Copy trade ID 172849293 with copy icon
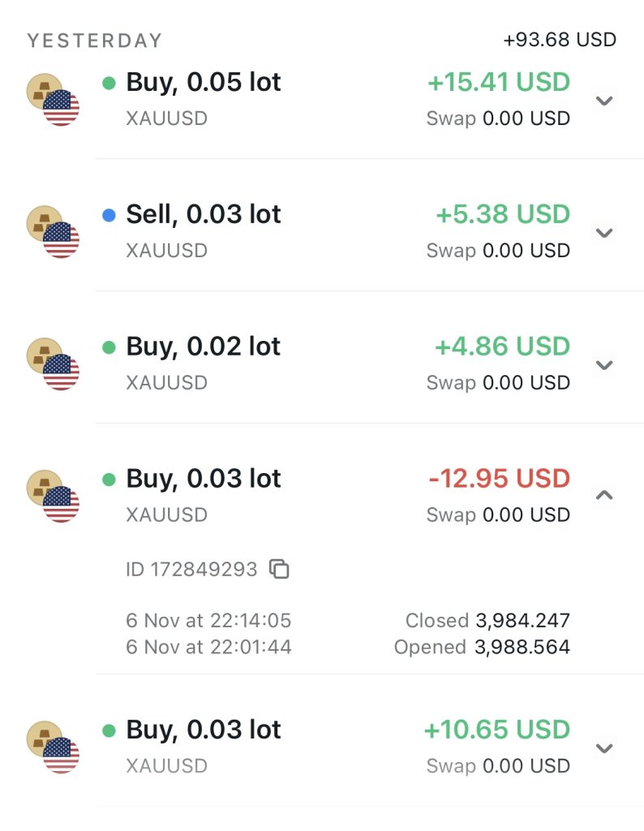 (279, 570)
